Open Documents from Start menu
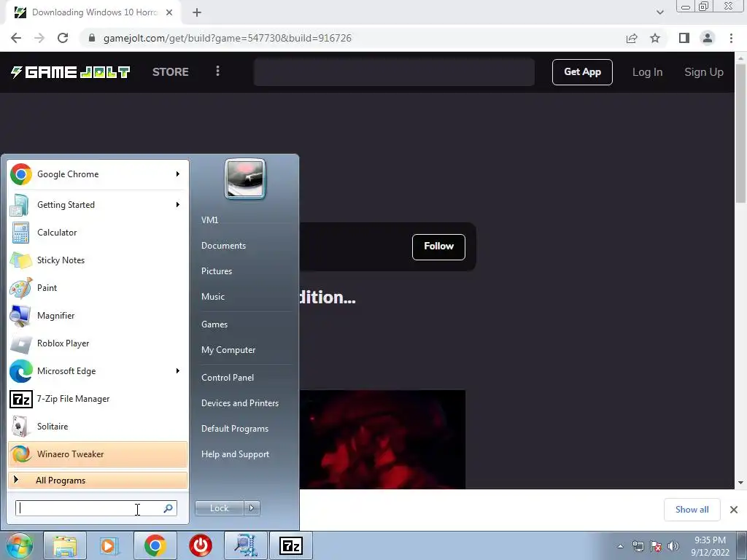Viewport: 747px width, 560px height. 223,246
